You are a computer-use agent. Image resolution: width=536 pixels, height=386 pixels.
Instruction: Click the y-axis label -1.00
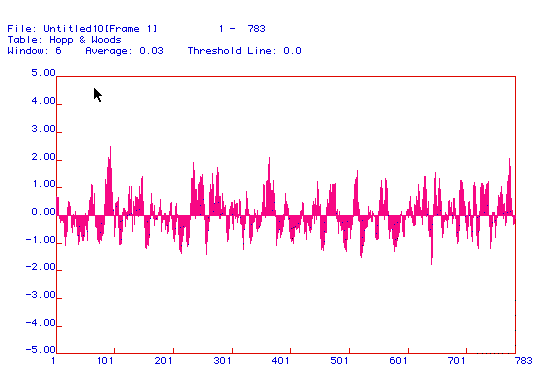click(x=41, y=240)
